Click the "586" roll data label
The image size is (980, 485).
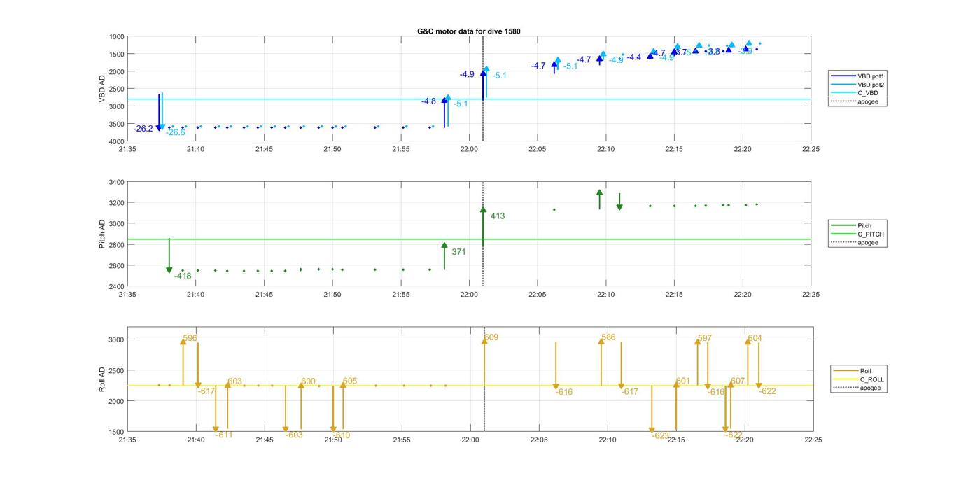pyautogui.click(x=608, y=338)
